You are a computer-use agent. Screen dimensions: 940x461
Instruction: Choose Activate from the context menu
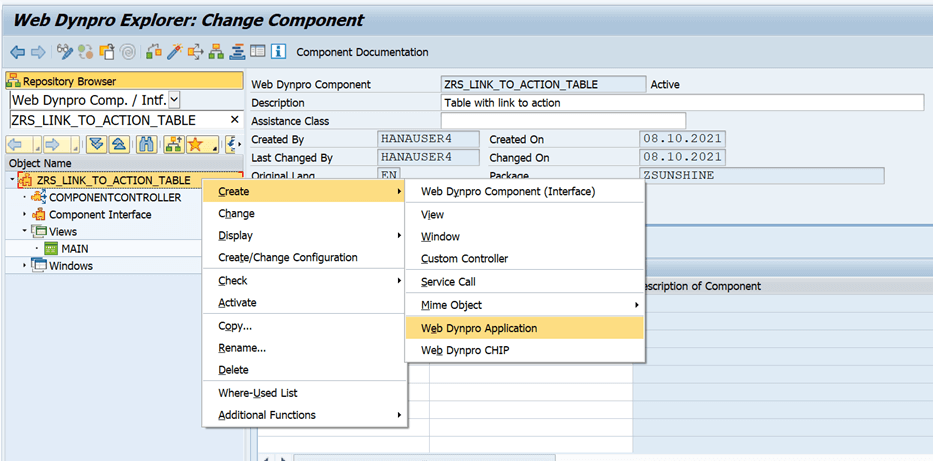(304, 303)
